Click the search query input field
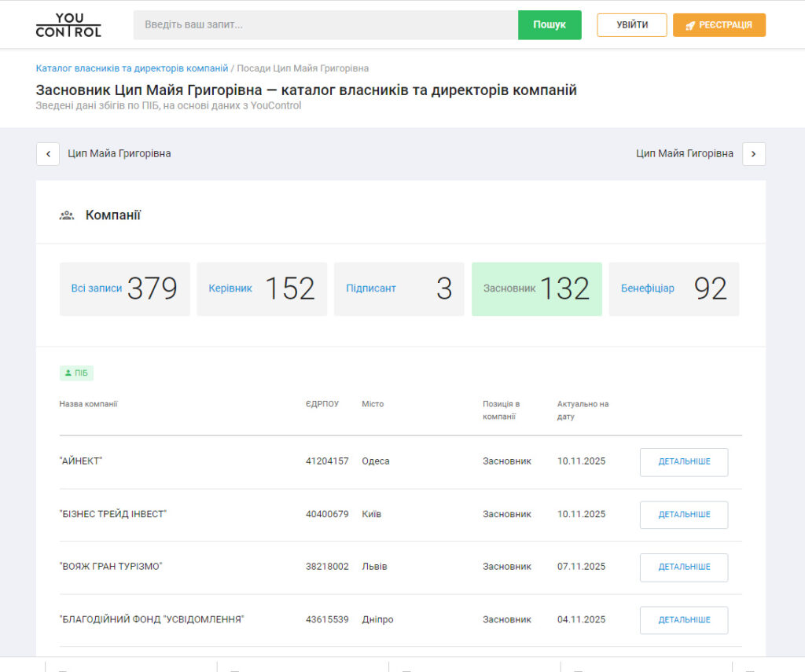Image resolution: width=805 pixels, height=672 pixels. [x=325, y=25]
